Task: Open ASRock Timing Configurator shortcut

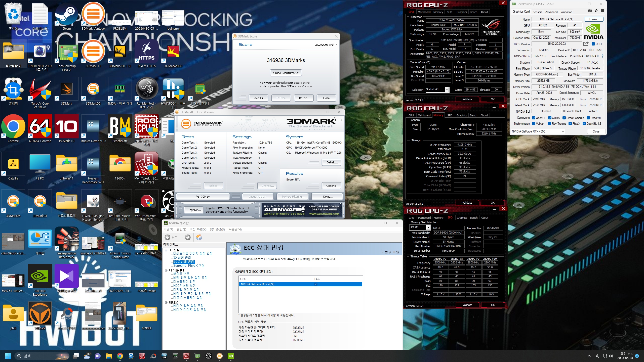Action: (120, 243)
